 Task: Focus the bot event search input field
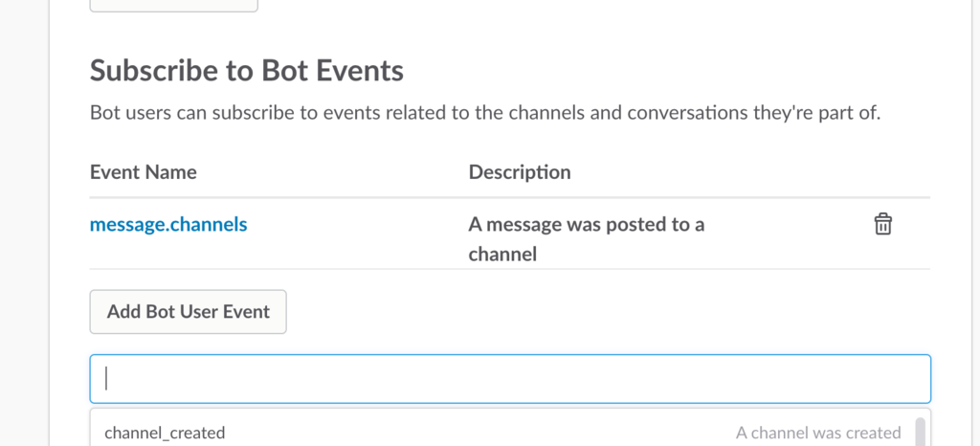(510, 379)
